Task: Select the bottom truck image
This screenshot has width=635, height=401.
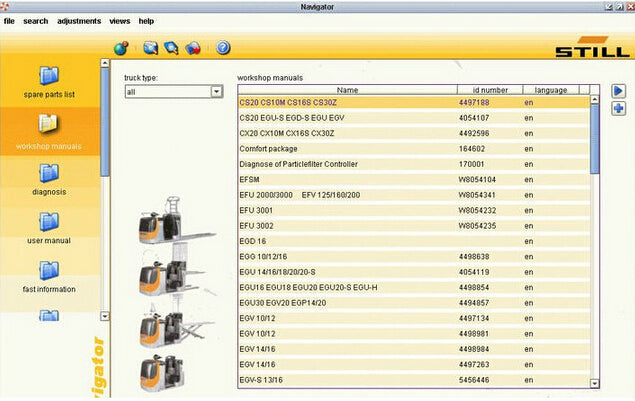Action: coord(162,373)
